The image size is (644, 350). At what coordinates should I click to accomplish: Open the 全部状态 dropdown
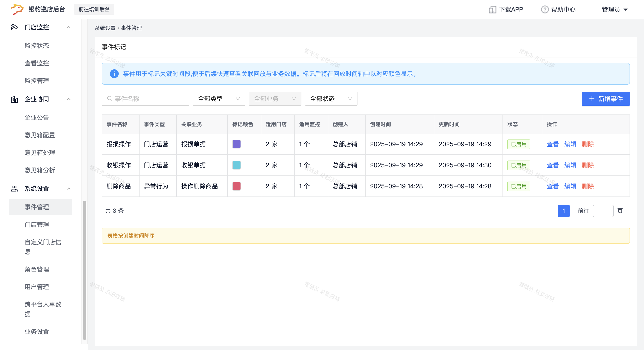331,99
